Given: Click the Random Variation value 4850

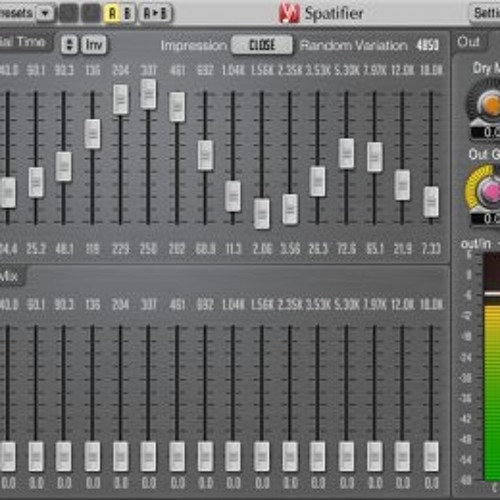Looking at the screenshot, I should pos(428,45).
